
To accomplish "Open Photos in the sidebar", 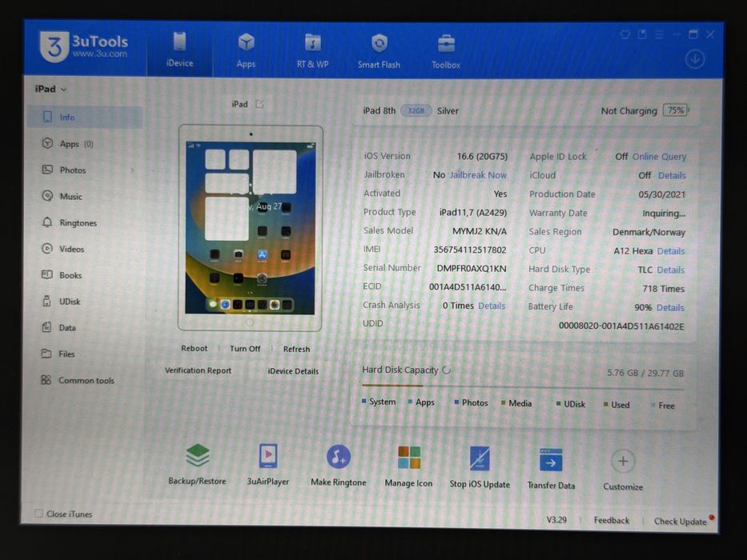I will [85, 170].
